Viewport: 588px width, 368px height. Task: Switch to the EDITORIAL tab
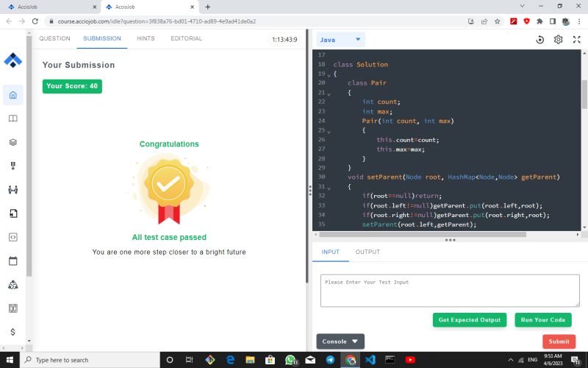click(186, 38)
